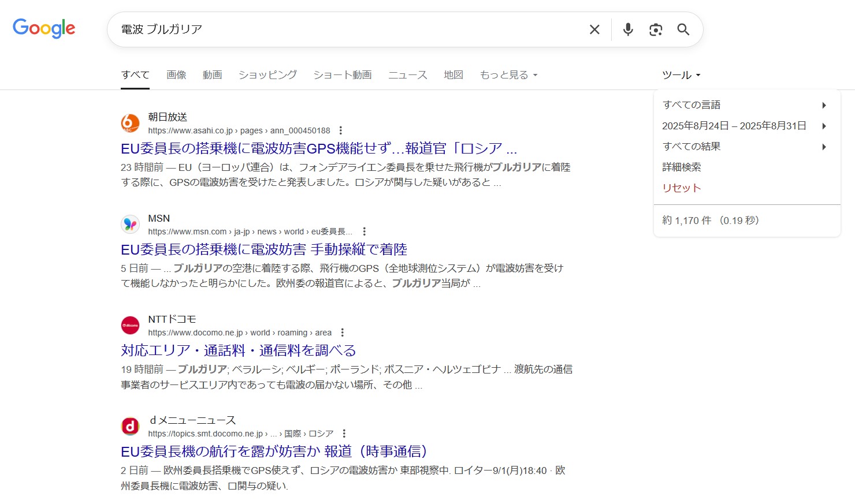This screenshot has height=504, width=855.
Task: Open the result EU委員長の搭乗機に電波妨害 手動操縦で着陸
Action: click(264, 249)
